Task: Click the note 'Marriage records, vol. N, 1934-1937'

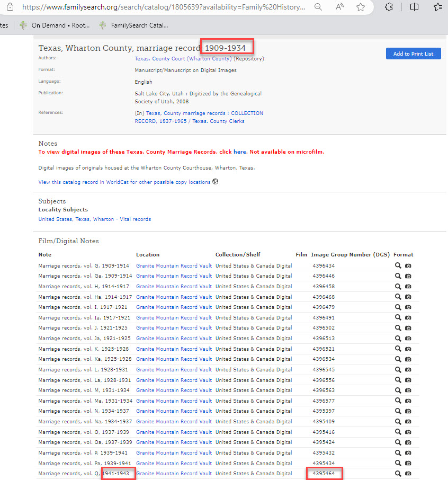Action: pos(84,411)
